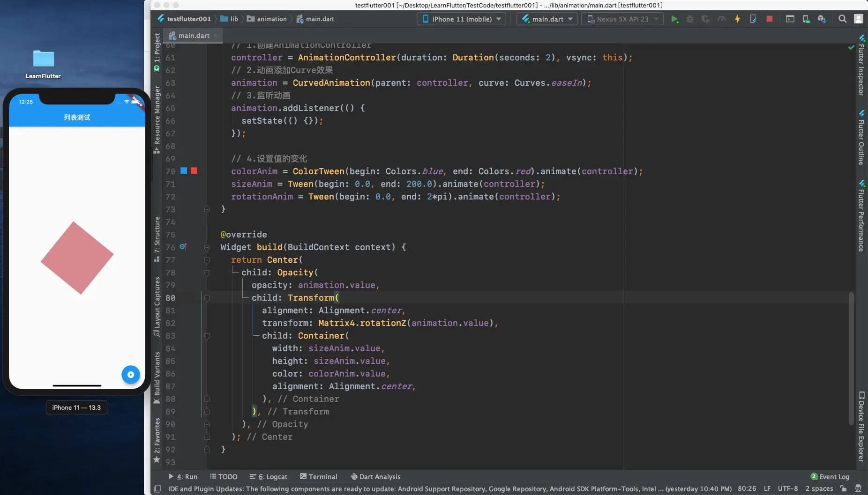Collapse the build method fold at line 76
The height and width of the screenshot is (495, 868).
click(207, 247)
